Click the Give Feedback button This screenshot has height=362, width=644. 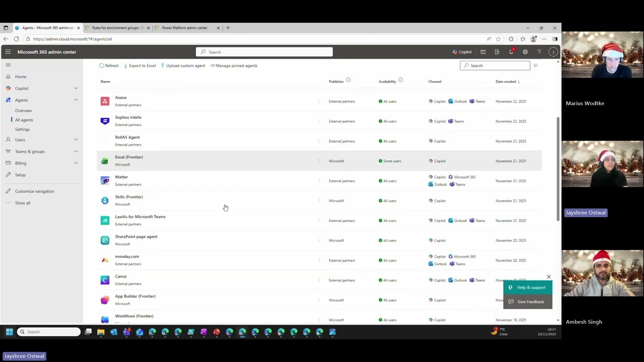pyautogui.click(x=528, y=302)
